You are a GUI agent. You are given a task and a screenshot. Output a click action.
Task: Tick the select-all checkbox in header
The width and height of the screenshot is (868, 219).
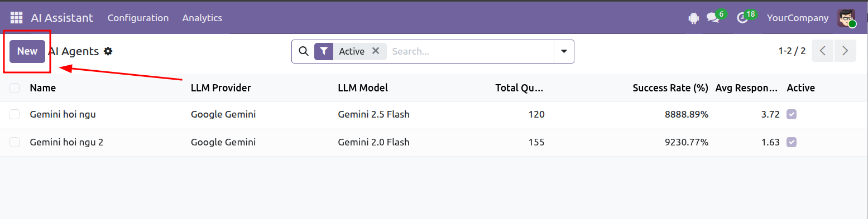[15, 87]
